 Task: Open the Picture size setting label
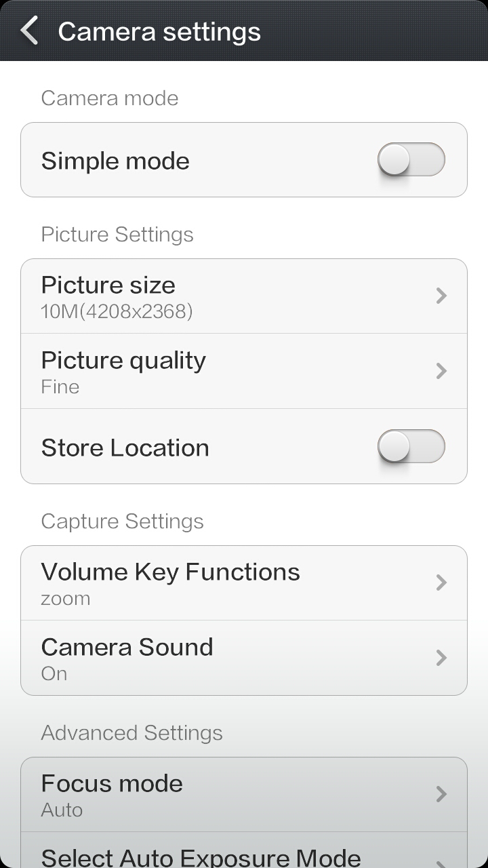[108, 285]
